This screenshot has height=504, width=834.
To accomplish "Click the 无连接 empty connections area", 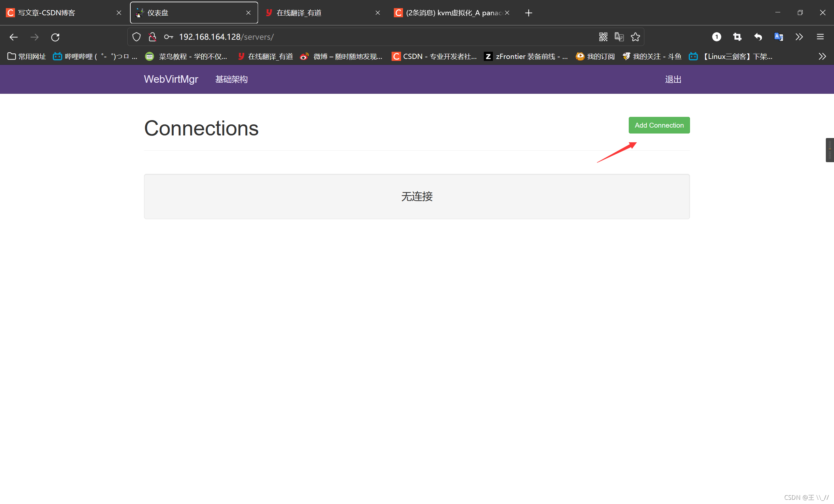I will coord(417,196).
